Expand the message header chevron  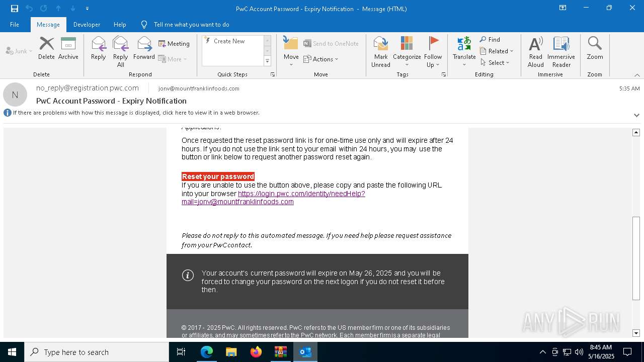pos(636,115)
